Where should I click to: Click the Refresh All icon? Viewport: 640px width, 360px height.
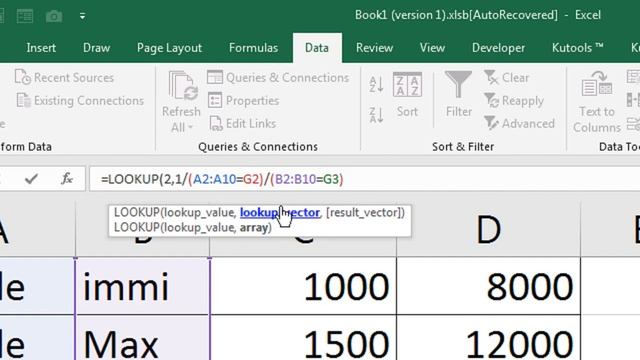(x=183, y=86)
